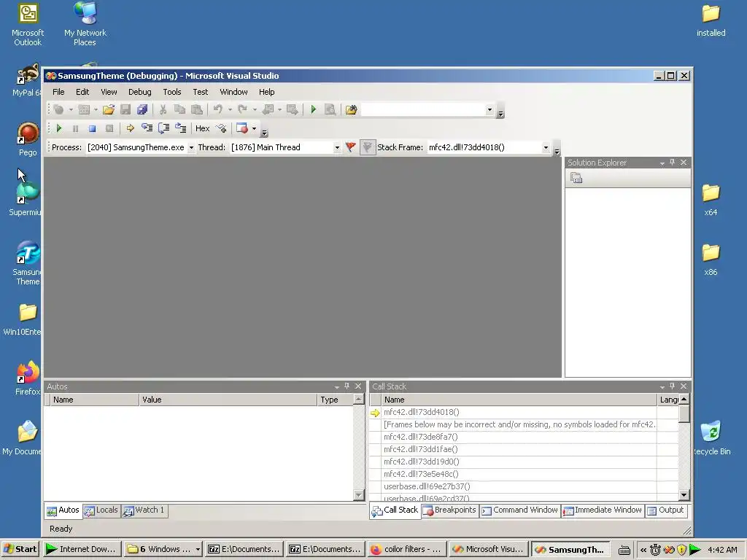Click Call Stack scrollbar down arrow
Viewport: 747px width, 560px height.
point(684,495)
